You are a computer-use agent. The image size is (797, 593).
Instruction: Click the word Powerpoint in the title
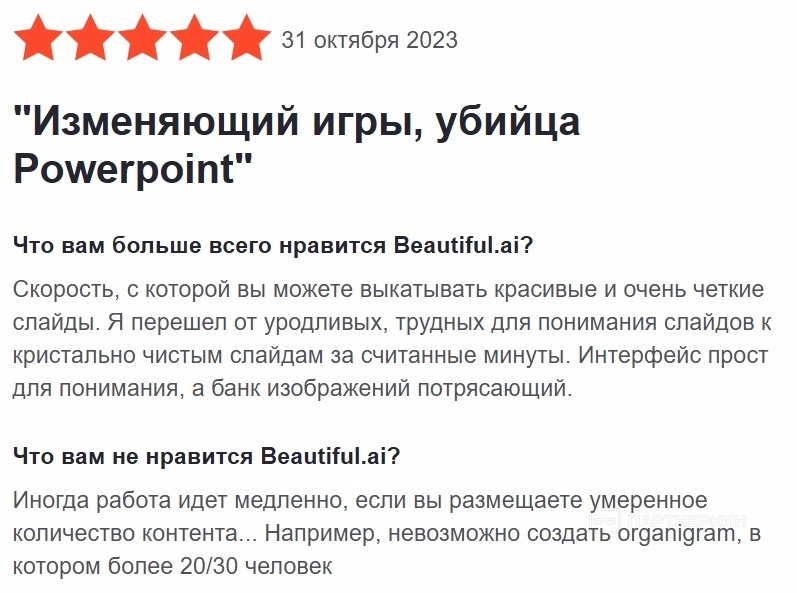(123, 168)
